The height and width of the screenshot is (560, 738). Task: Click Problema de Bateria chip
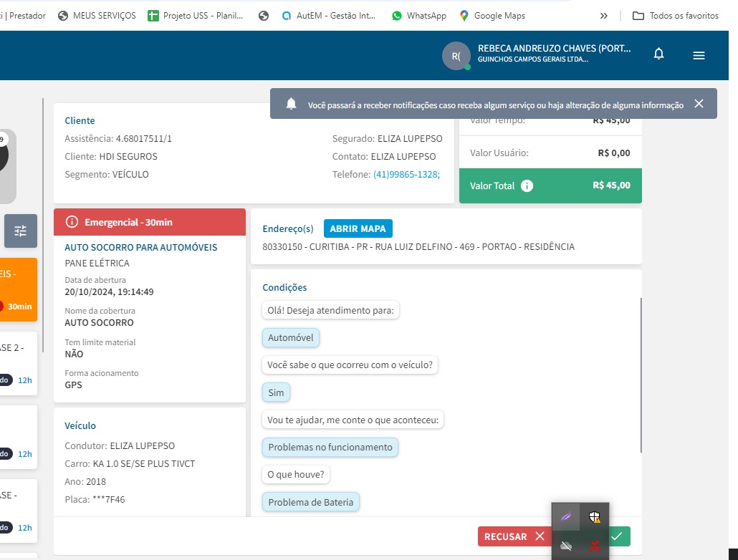(x=311, y=502)
